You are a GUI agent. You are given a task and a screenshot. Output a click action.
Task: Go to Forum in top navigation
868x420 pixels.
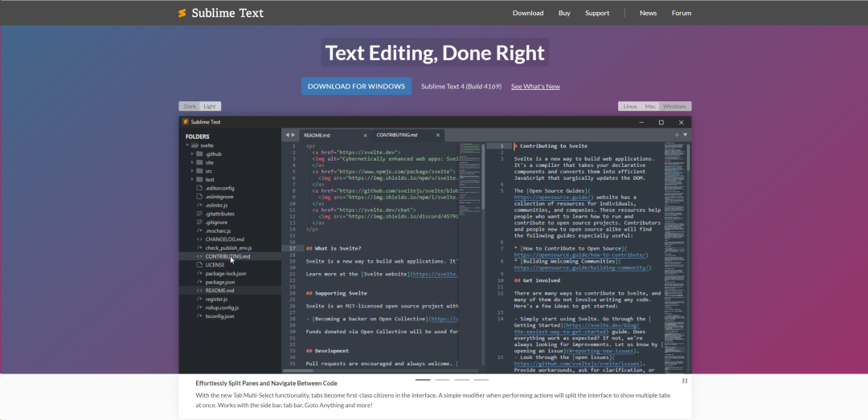pos(682,13)
